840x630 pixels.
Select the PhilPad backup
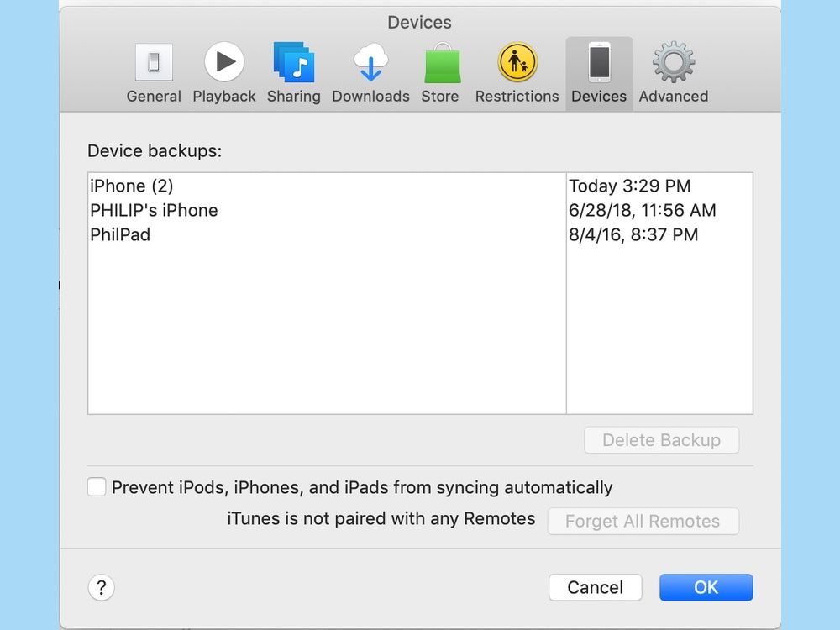pyautogui.click(x=120, y=234)
